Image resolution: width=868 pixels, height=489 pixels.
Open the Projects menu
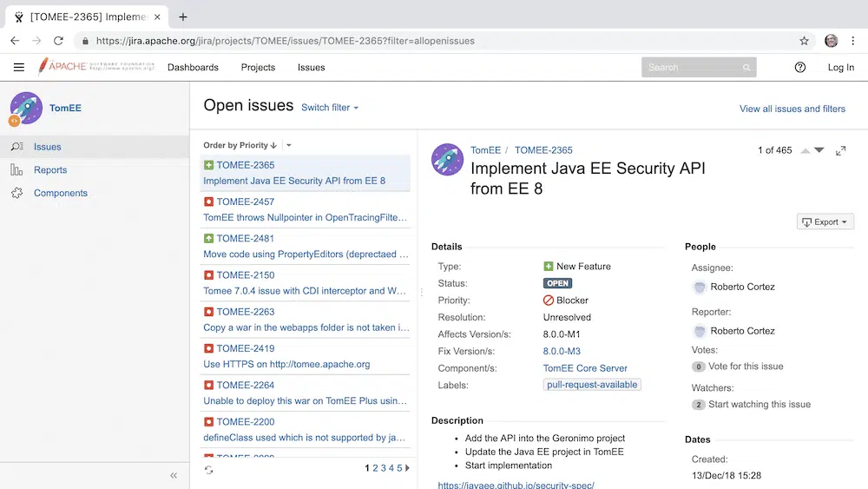point(258,68)
